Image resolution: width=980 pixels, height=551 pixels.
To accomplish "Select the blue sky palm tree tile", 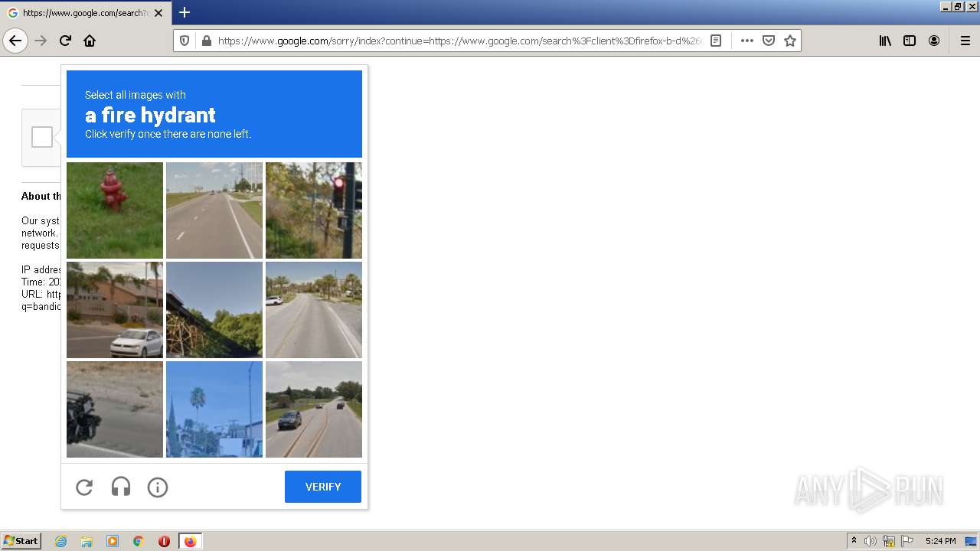I will [214, 409].
